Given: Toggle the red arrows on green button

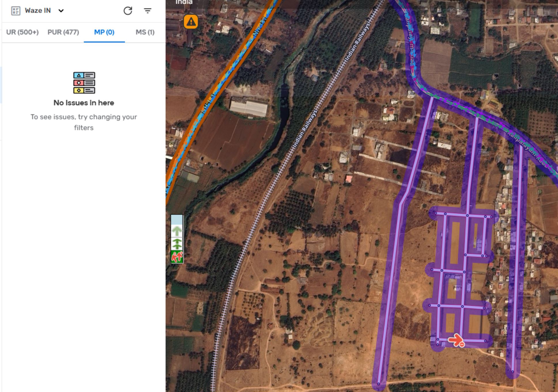Looking at the screenshot, I should pos(177,257).
